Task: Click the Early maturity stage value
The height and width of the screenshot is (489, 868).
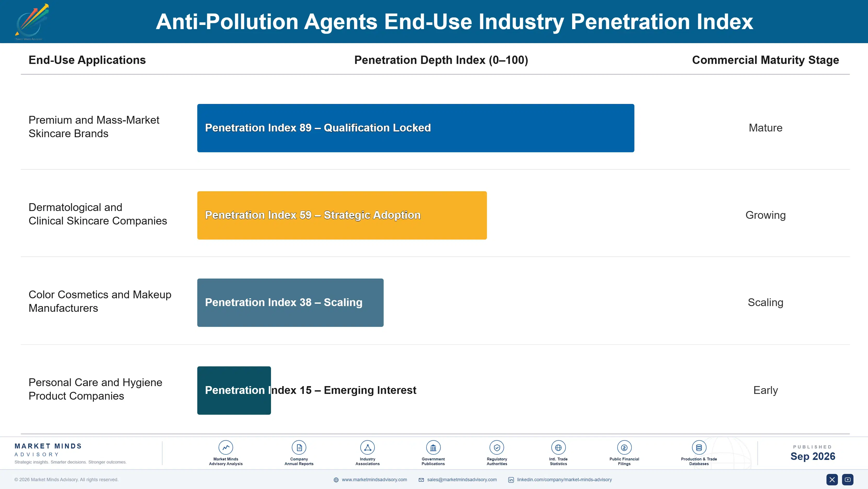Action: point(765,390)
